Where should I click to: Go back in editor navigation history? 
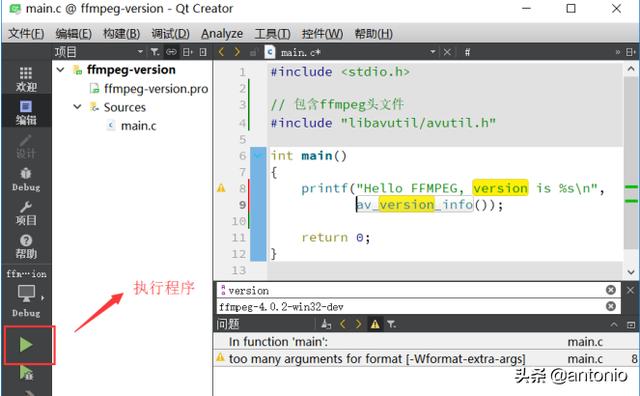point(221,52)
